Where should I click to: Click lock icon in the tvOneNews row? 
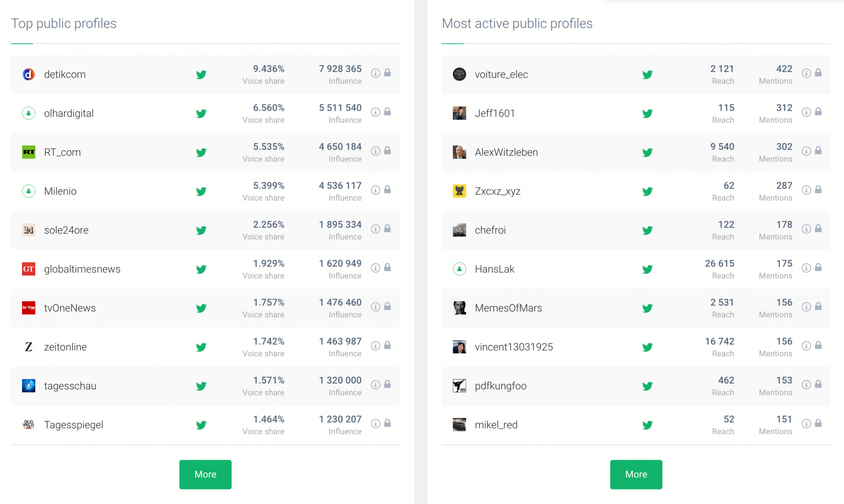[387, 306]
